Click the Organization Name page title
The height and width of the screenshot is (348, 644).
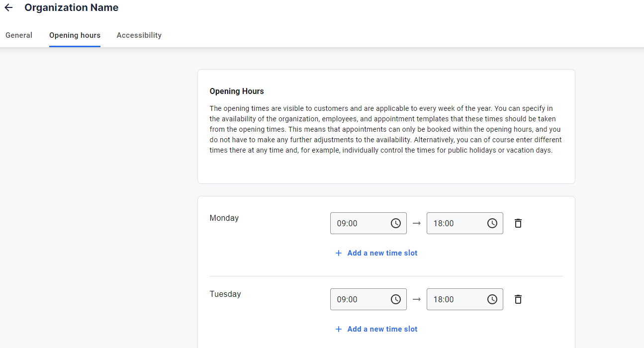[x=72, y=7]
